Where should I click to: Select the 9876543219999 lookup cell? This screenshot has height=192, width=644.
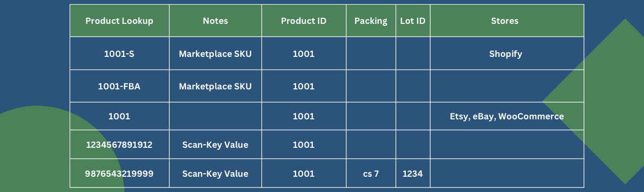point(119,174)
